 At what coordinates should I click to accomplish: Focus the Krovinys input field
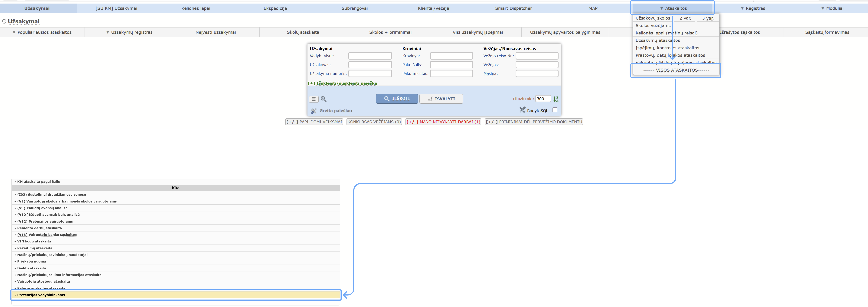pos(451,56)
